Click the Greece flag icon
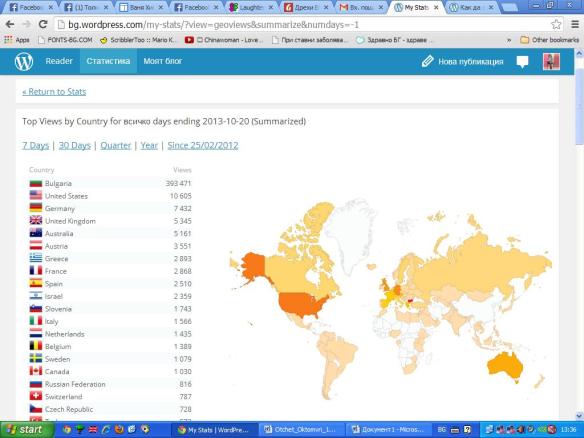Viewport: 584px width, 438px height. [x=36, y=258]
